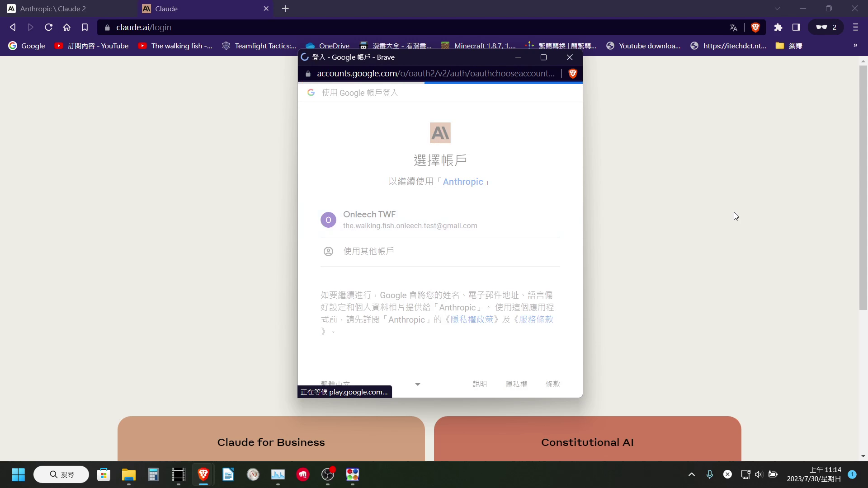Open the Minecraft 1.8.7 bookmark
The width and height of the screenshot is (868, 488).
478,46
